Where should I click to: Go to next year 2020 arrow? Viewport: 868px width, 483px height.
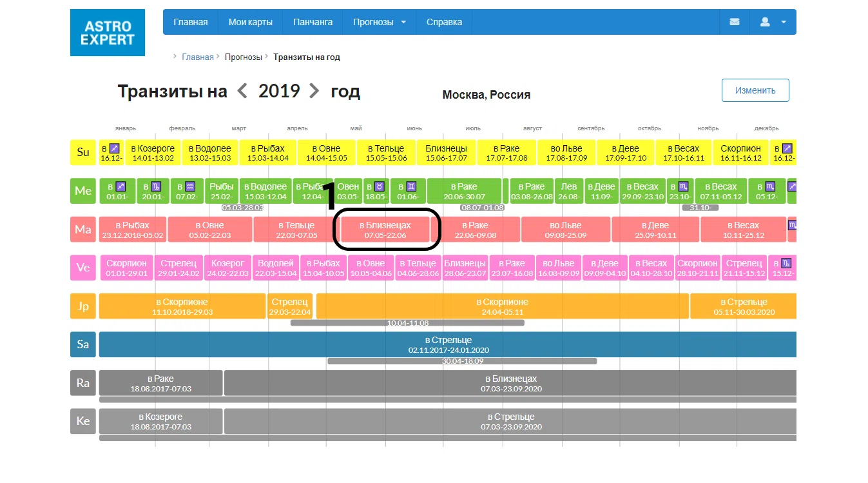click(314, 91)
